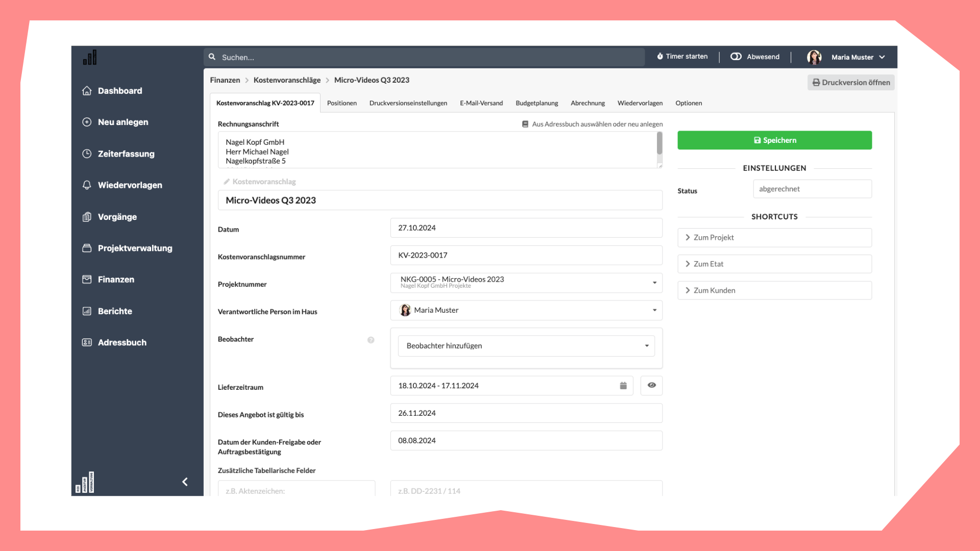
Task: Open the Lieferzeitraum calendar icon
Action: coord(623,386)
